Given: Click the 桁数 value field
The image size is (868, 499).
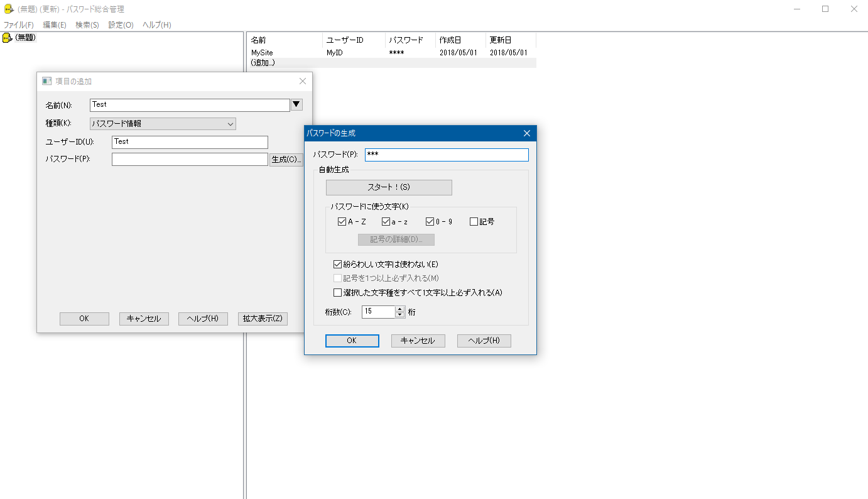Looking at the screenshot, I should (x=377, y=311).
